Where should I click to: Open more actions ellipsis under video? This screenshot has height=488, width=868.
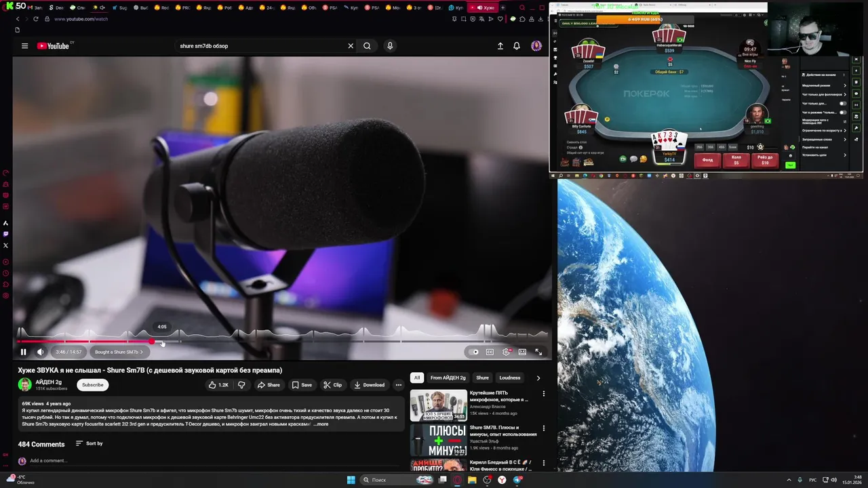point(399,385)
